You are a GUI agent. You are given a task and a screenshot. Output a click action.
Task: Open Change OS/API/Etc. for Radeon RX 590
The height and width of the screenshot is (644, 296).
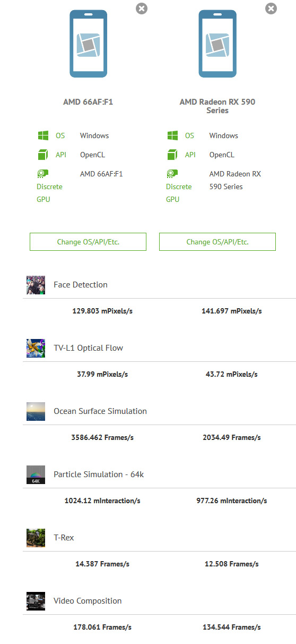click(x=217, y=242)
